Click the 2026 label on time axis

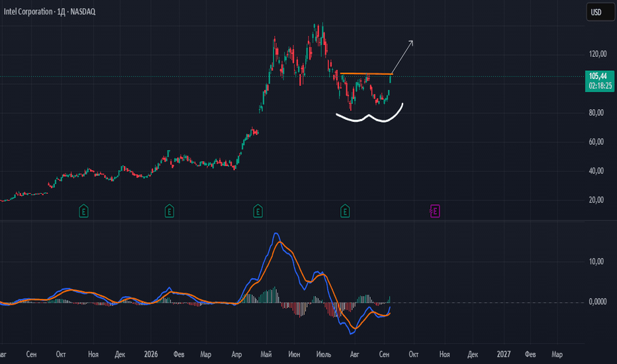(151, 354)
